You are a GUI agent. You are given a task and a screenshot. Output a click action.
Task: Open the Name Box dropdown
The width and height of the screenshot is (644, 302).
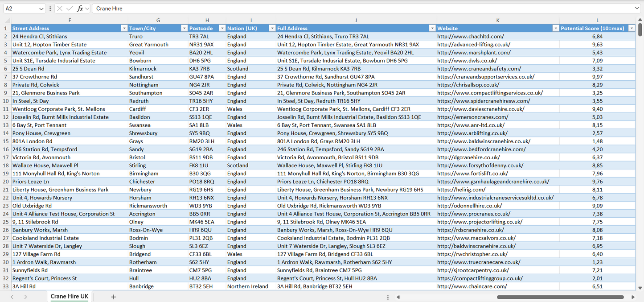(x=41, y=8)
